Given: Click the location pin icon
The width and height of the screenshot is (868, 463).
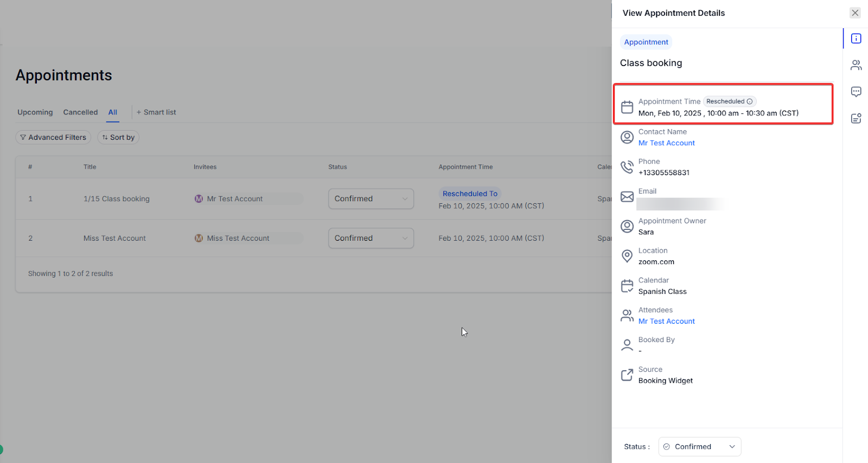Looking at the screenshot, I should click(x=627, y=256).
